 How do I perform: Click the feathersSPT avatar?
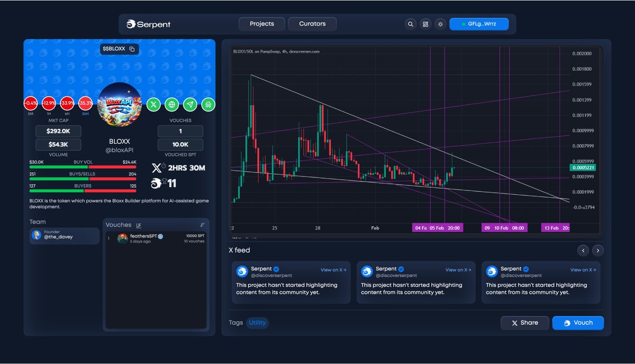pyautogui.click(x=122, y=239)
